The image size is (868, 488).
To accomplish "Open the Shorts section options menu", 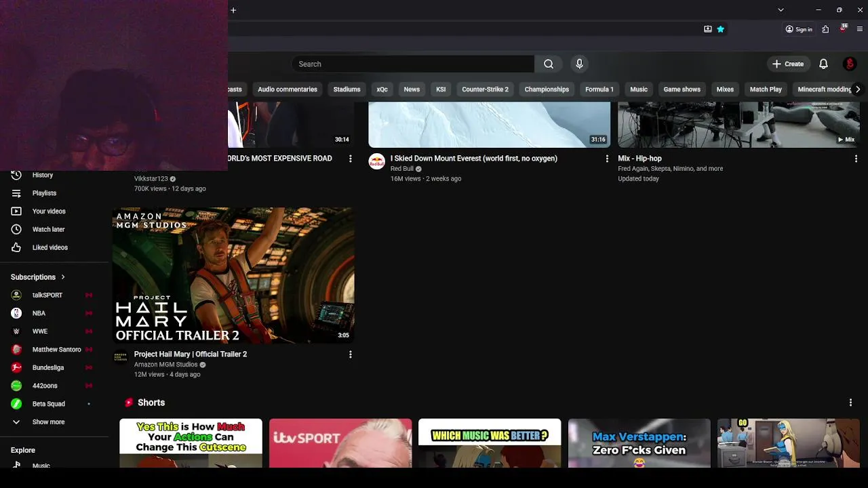I will 850,403.
